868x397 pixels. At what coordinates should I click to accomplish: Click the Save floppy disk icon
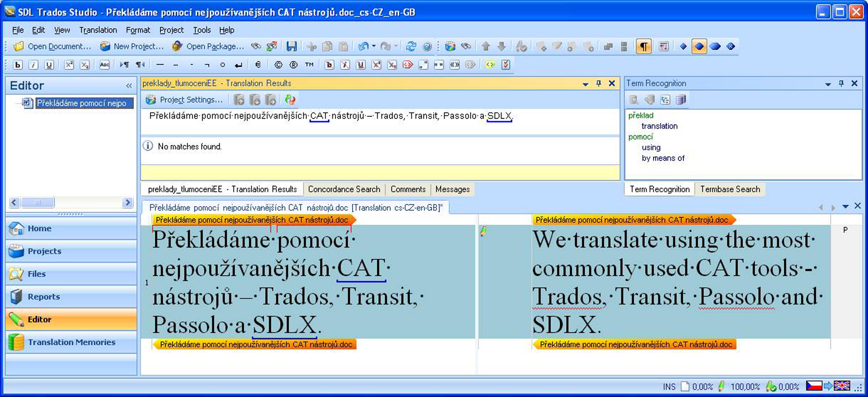pos(291,46)
